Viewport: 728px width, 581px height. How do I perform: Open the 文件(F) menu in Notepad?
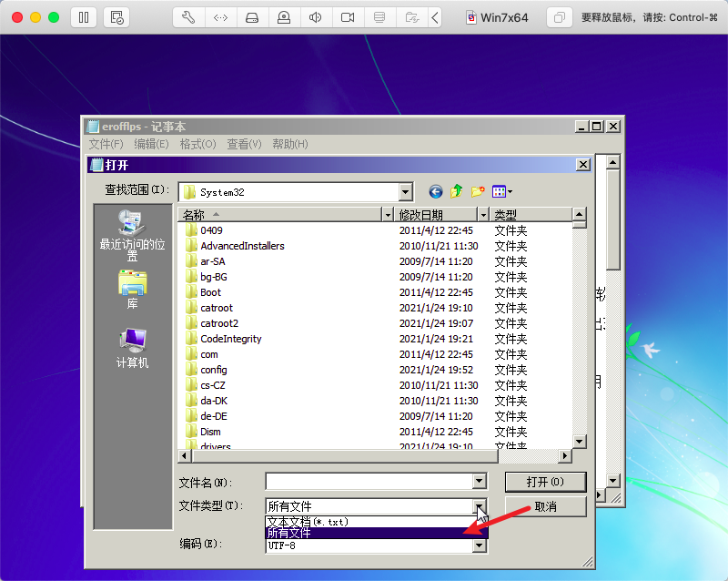(106, 144)
